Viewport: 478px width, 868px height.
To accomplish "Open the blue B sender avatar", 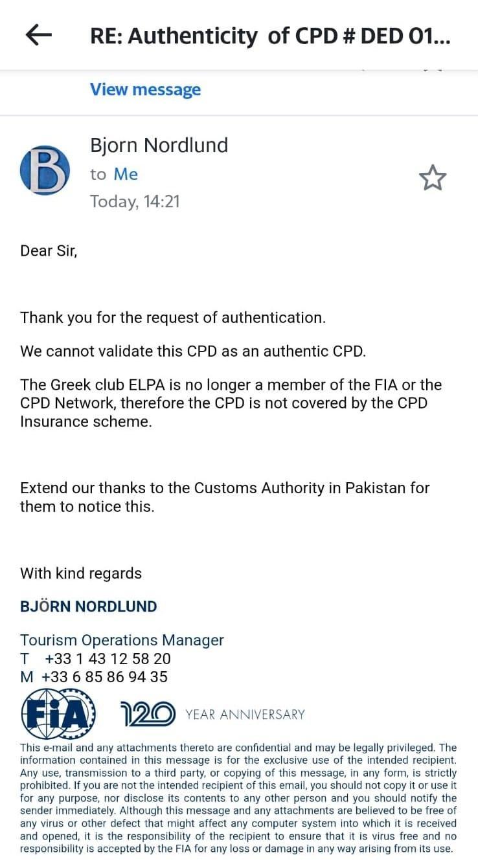I will click(45, 170).
